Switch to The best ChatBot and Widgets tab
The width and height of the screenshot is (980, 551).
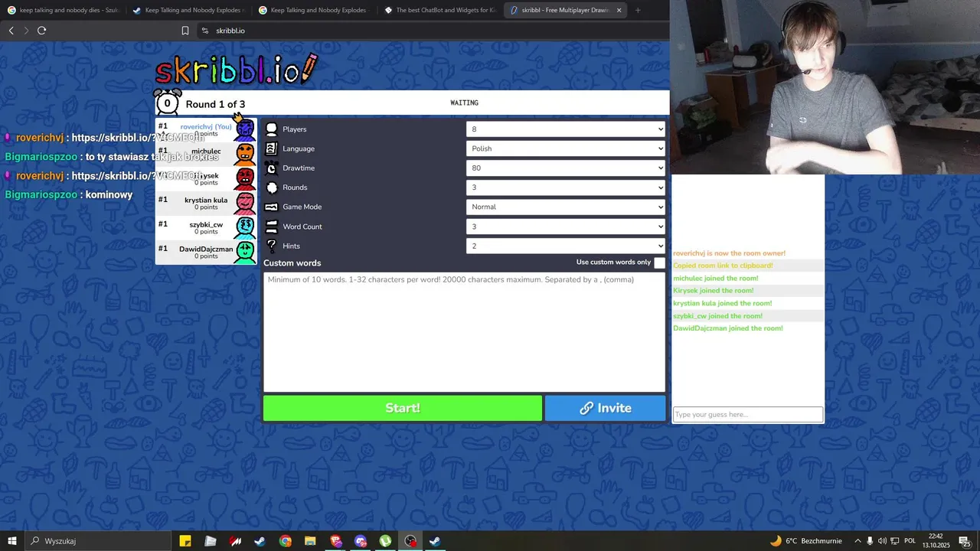[439, 10]
